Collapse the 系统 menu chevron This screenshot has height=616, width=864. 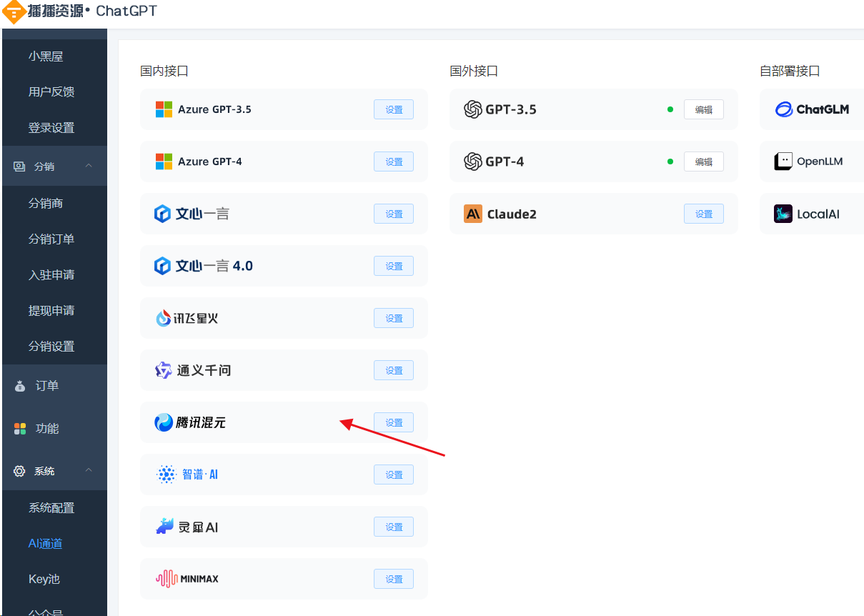click(x=89, y=470)
